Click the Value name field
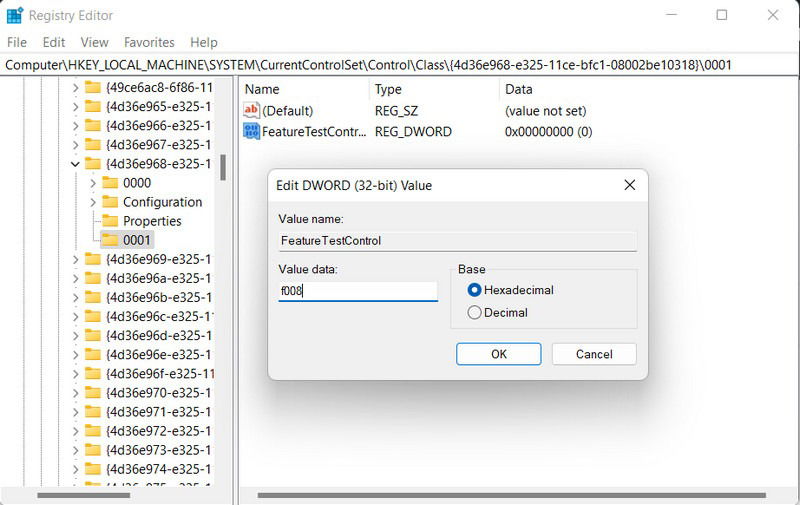 [x=457, y=241]
